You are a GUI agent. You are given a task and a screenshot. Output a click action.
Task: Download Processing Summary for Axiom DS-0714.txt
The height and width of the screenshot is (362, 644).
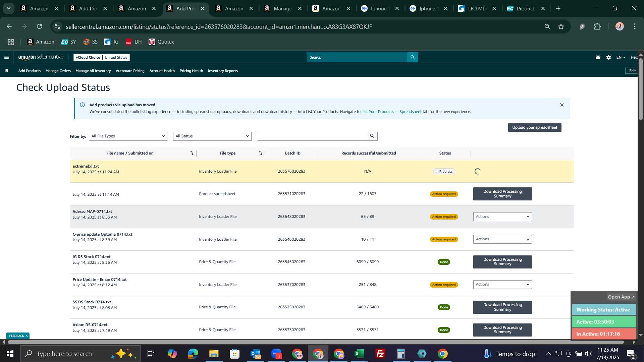[x=502, y=330]
